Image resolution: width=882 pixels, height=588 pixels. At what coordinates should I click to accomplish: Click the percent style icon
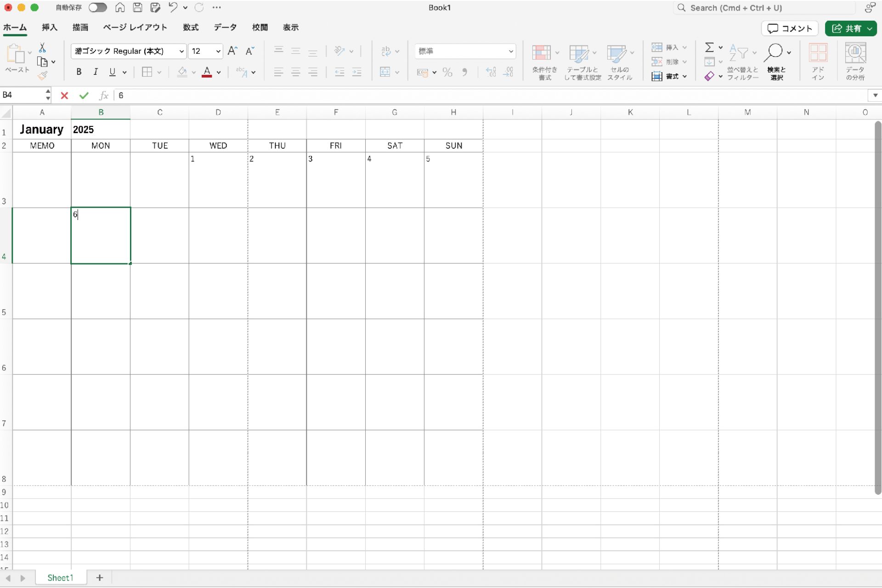coord(447,72)
